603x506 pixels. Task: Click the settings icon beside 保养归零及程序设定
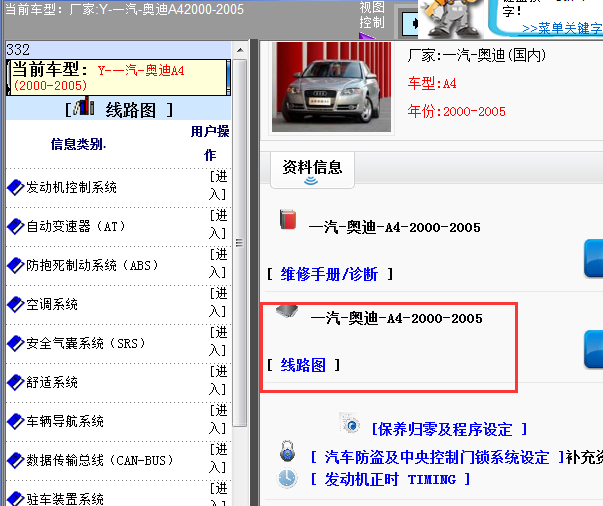pos(350,423)
